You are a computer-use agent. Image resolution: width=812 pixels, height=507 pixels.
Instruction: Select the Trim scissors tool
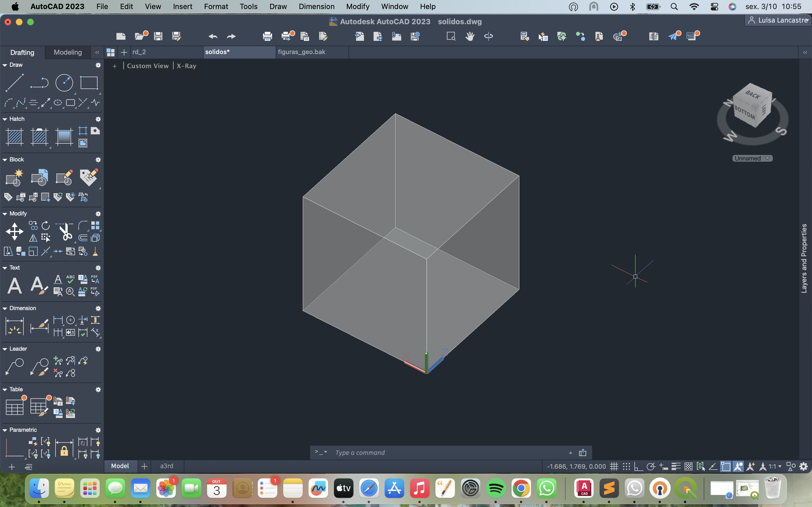tap(65, 231)
